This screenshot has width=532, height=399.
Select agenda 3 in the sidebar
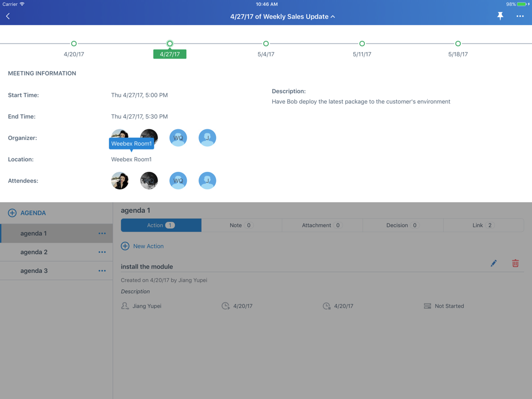(x=56, y=271)
